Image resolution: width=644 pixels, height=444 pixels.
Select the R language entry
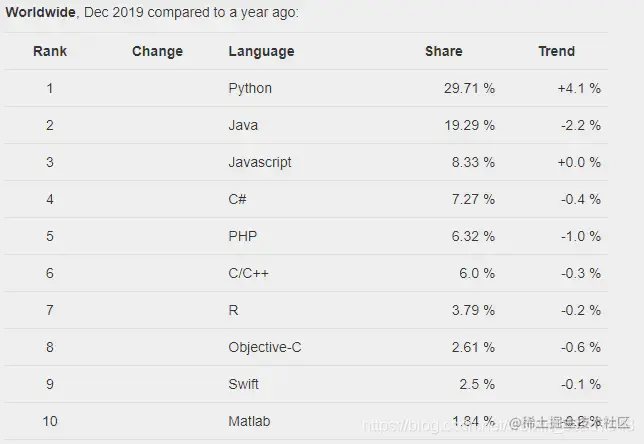tap(233, 310)
